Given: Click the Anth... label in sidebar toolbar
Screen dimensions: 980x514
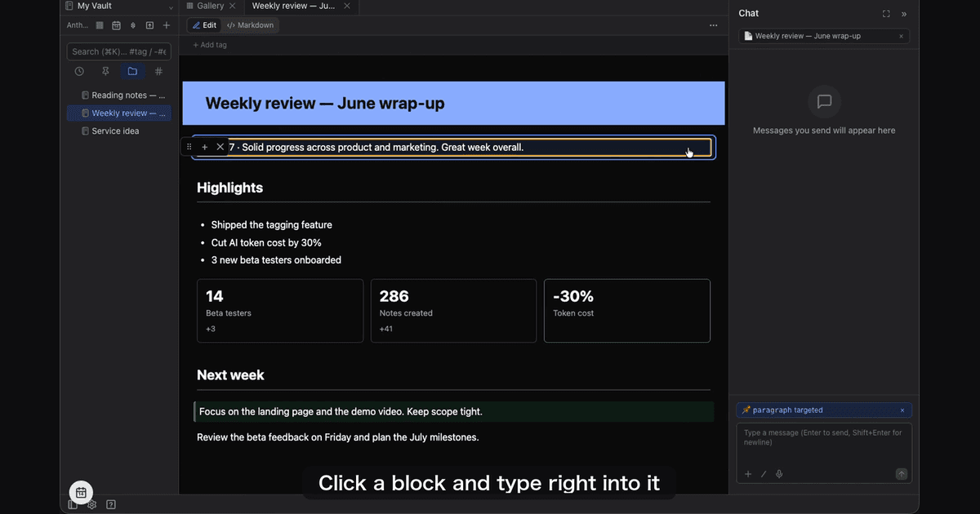Looking at the screenshot, I should tap(78, 25).
